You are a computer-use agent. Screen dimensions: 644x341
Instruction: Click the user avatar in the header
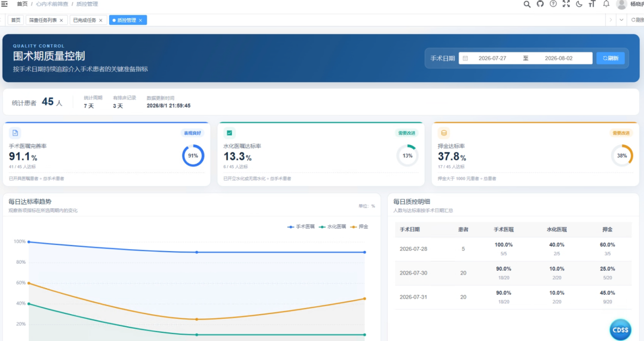tap(621, 4)
